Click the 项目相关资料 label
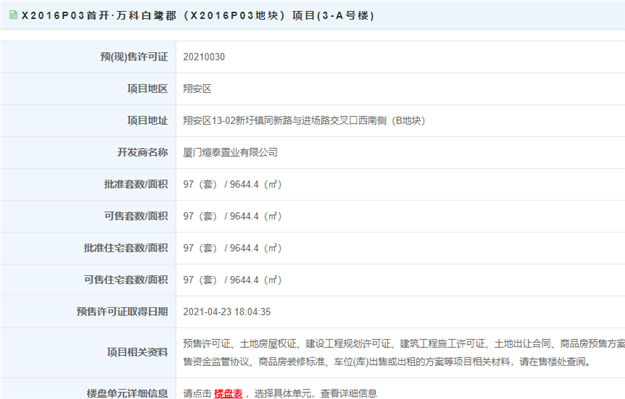This screenshot has height=399, width=625. 138,353
